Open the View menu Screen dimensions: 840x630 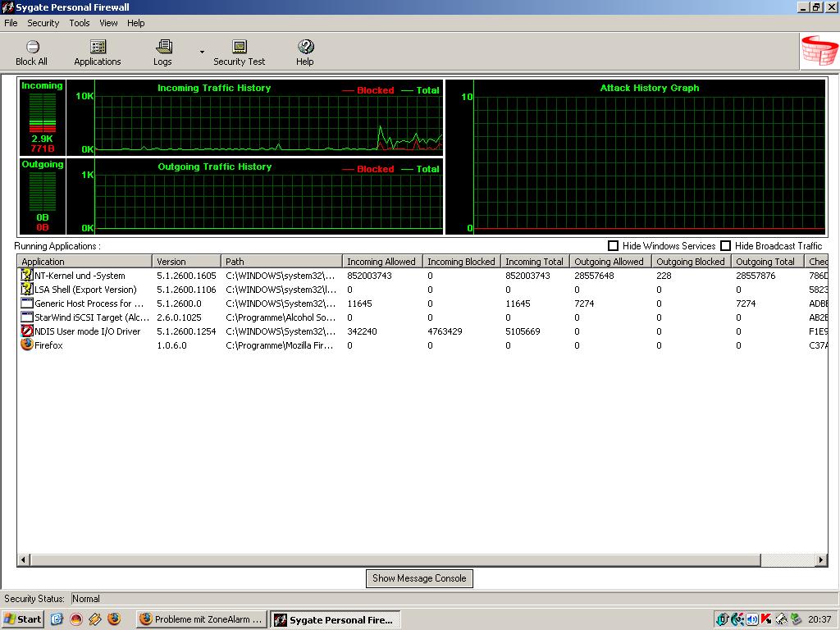point(108,23)
